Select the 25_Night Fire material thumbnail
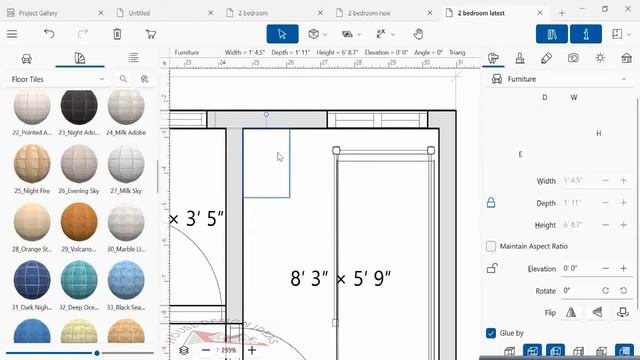 pyautogui.click(x=32, y=164)
